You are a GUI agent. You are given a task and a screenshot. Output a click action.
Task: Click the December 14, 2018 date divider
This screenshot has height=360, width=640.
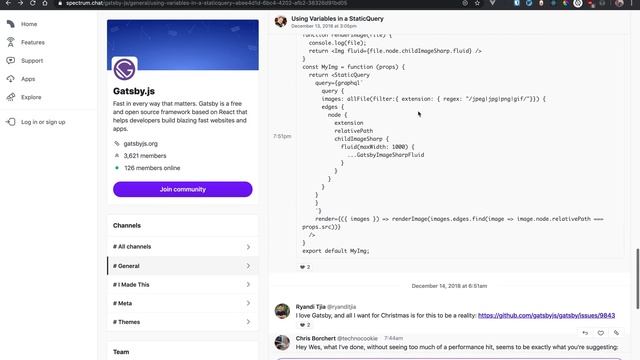click(449, 286)
